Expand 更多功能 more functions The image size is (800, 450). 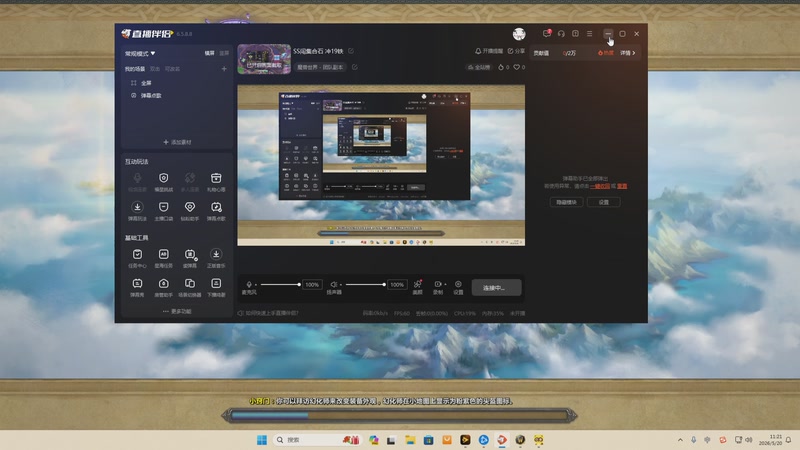pyautogui.click(x=177, y=311)
